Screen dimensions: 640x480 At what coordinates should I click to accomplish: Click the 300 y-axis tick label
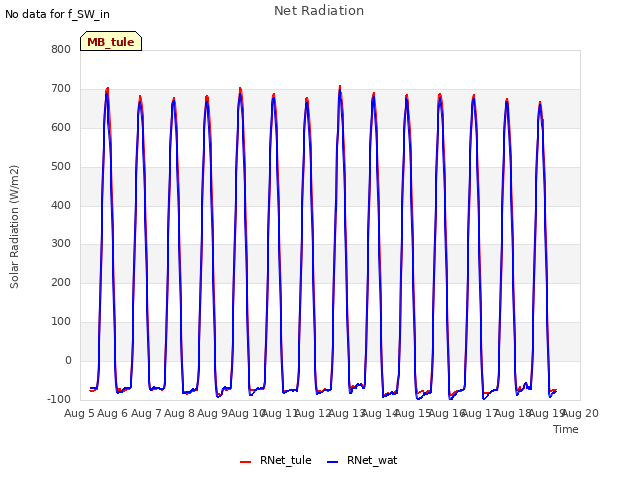[x=61, y=244]
